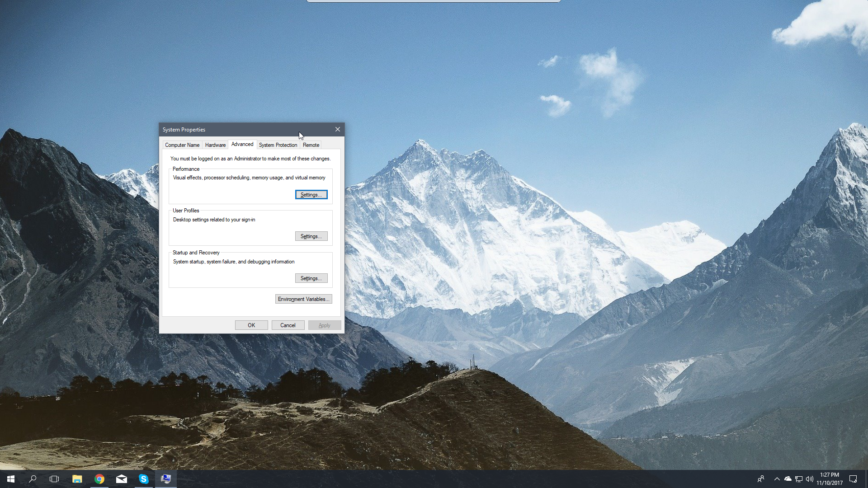Click 'System startup, system failure' description text
The width and height of the screenshot is (868, 488).
[234, 262]
